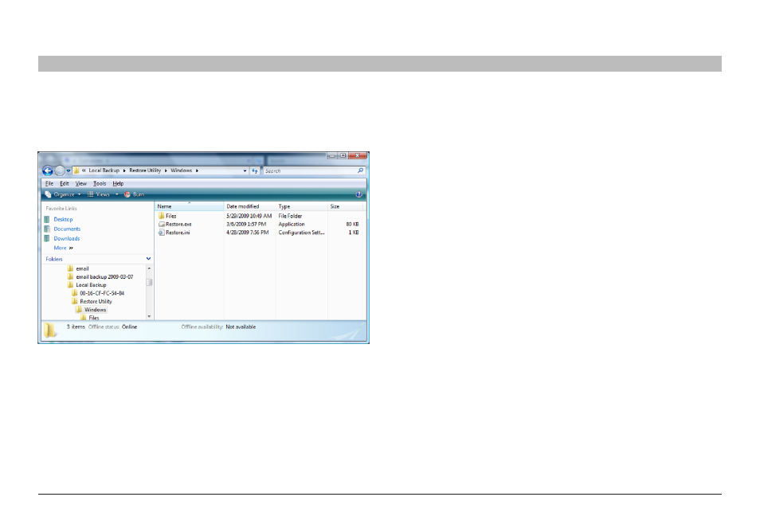Select Local Backup folder in tree
Screen dimensions: 760x532
click(x=91, y=285)
